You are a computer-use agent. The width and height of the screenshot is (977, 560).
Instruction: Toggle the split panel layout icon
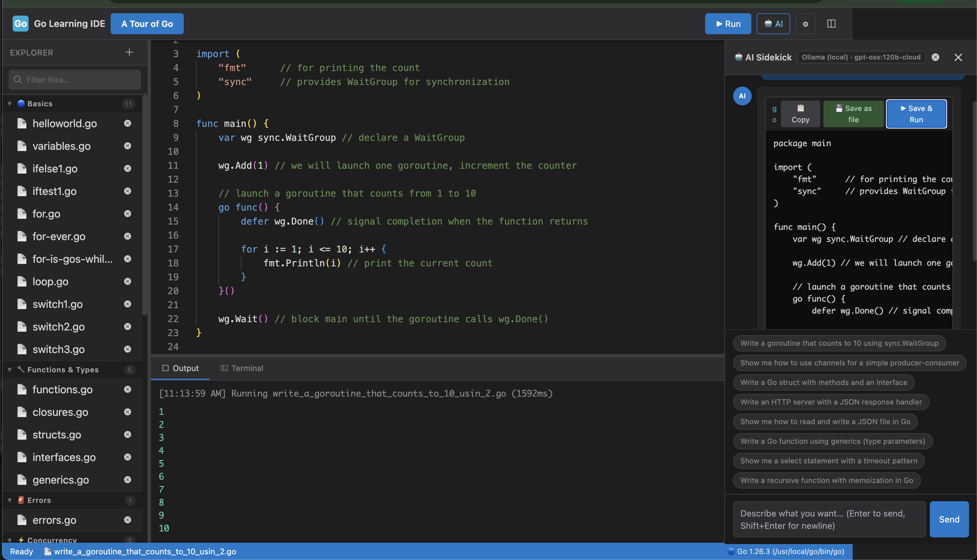pos(831,24)
